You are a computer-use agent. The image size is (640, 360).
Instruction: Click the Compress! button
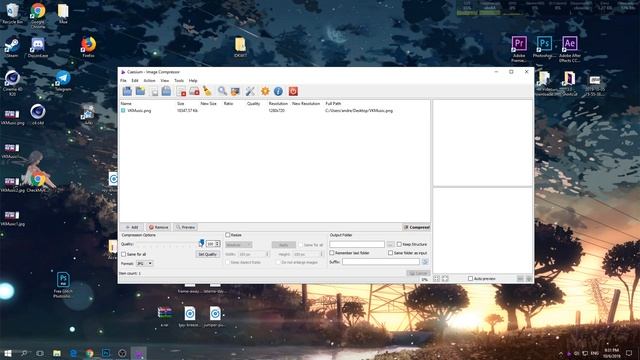tap(416, 227)
